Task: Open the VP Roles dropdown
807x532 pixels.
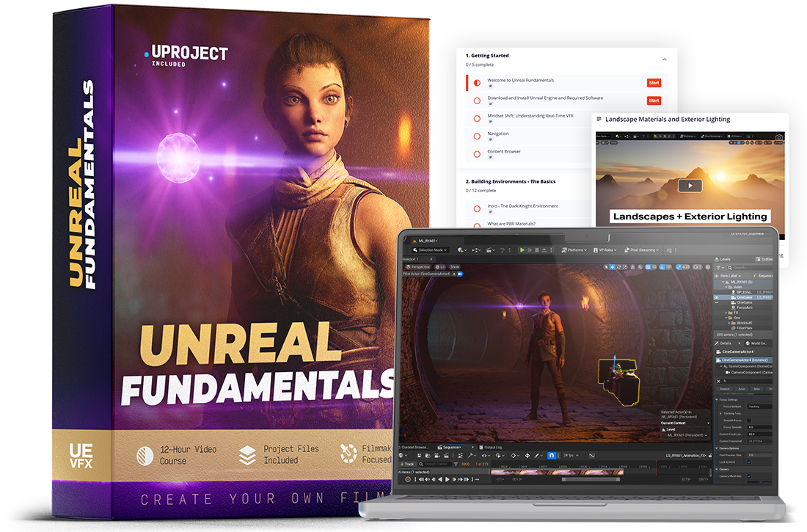Action: click(605, 249)
